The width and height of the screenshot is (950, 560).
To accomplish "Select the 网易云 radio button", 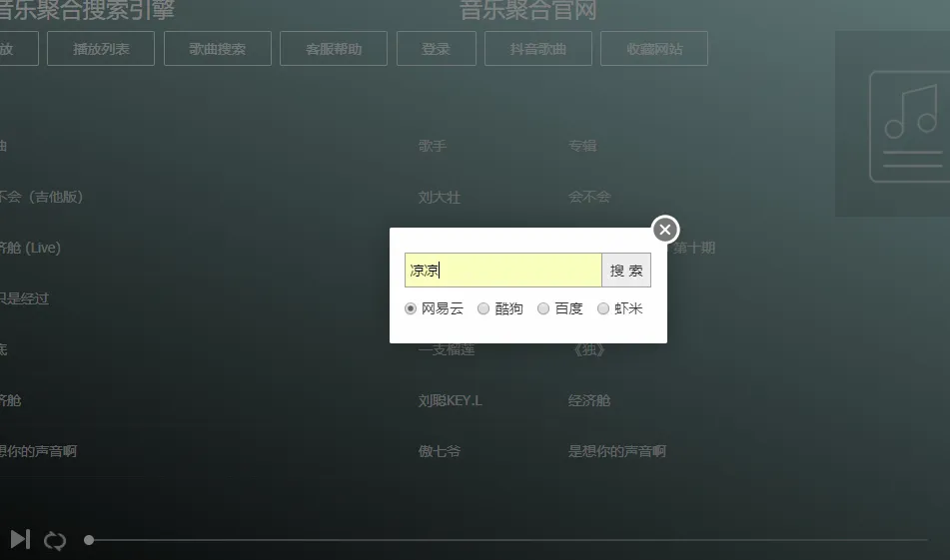I will 411,308.
